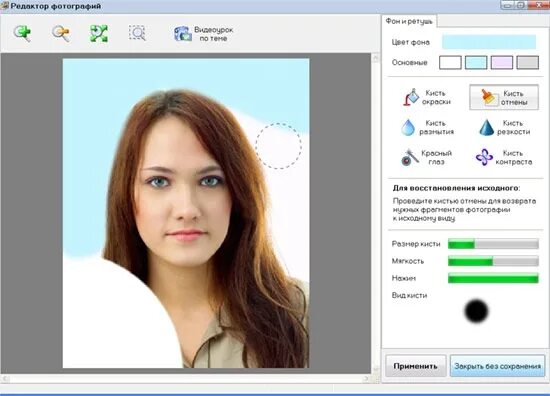The width and height of the screenshot is (550, 396).
Task: Adjust the Размер кисти slider
Action: (x=493, y=244)
